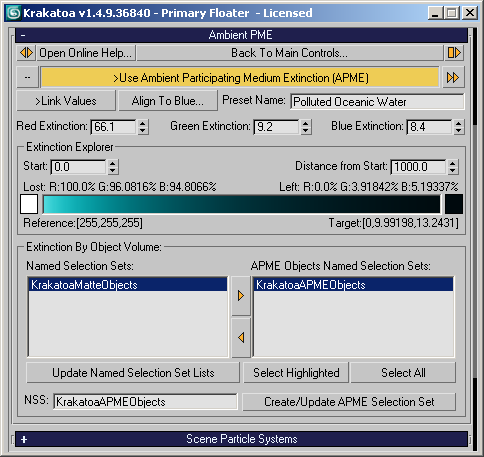This screenshot has height=457, width=484.
Task: Click the dock icon right of Back To Main Controls
Action: click(454, 53)
